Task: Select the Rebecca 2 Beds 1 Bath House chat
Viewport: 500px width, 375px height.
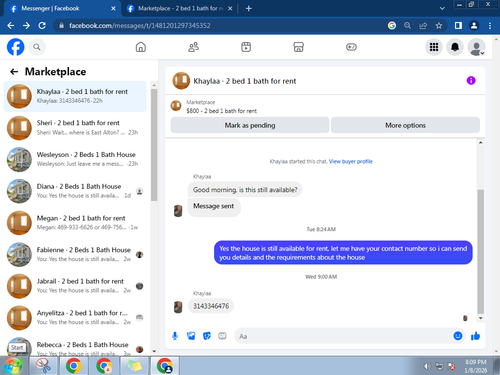Action: (75, 346)
